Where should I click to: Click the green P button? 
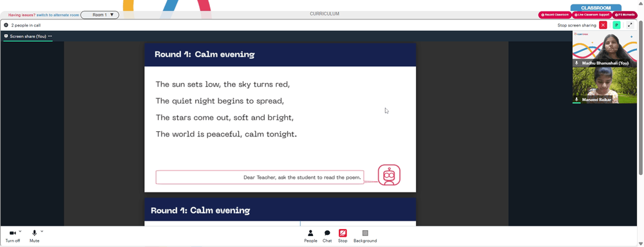pyautogui.click(x=616, y=25)
